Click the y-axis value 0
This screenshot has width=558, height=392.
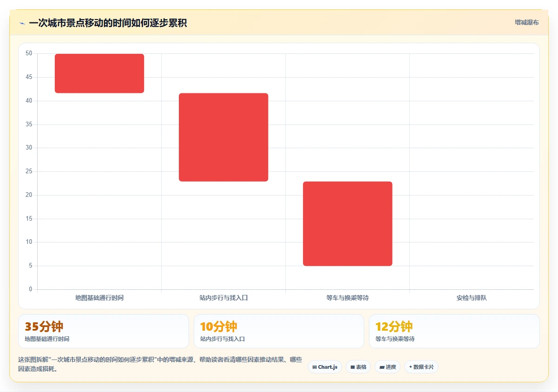[x=31, y=289]
